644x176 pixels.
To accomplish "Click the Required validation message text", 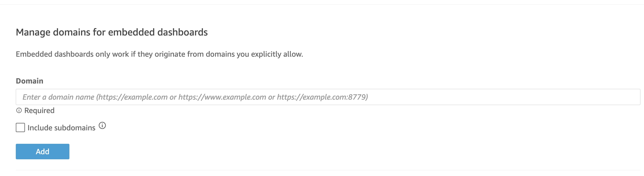I will 39,111.
